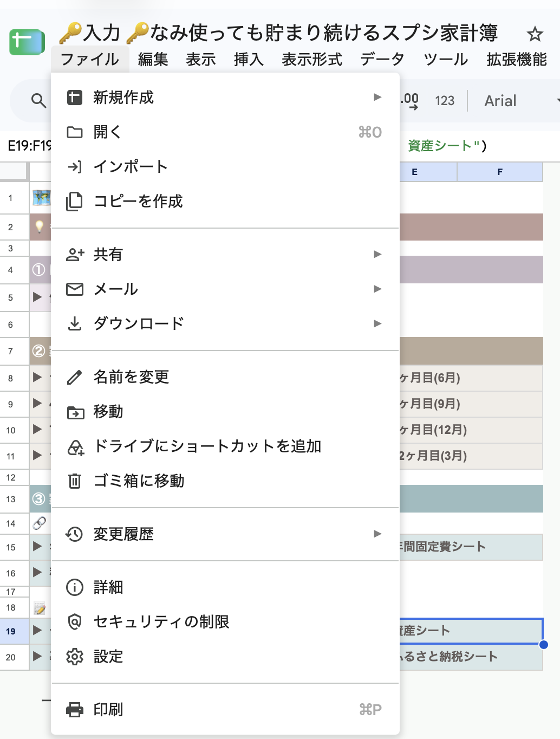Open the 拡張機能 menu
560x739 pixels.
point(517,59)
